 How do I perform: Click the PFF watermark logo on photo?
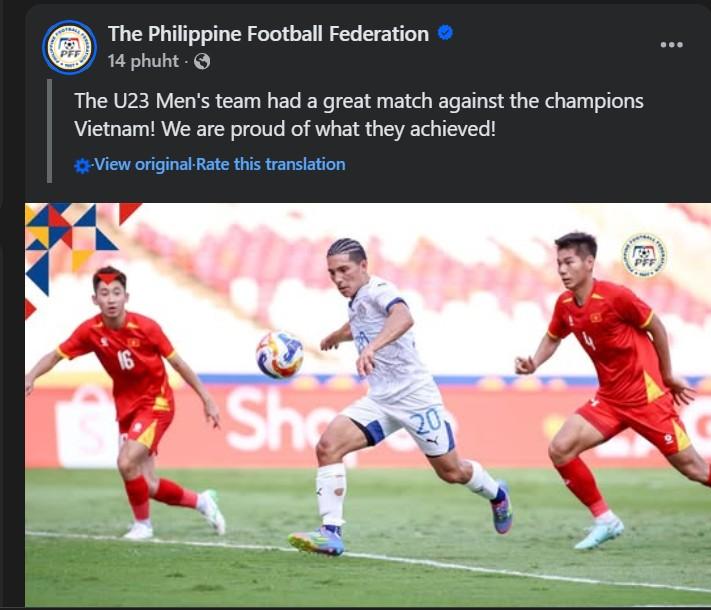click(644, 256)
